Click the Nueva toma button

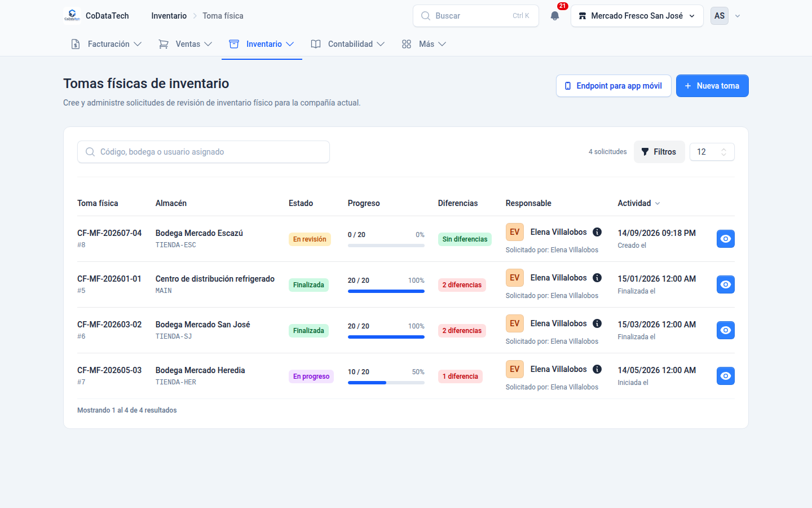[x=712, y=86]
